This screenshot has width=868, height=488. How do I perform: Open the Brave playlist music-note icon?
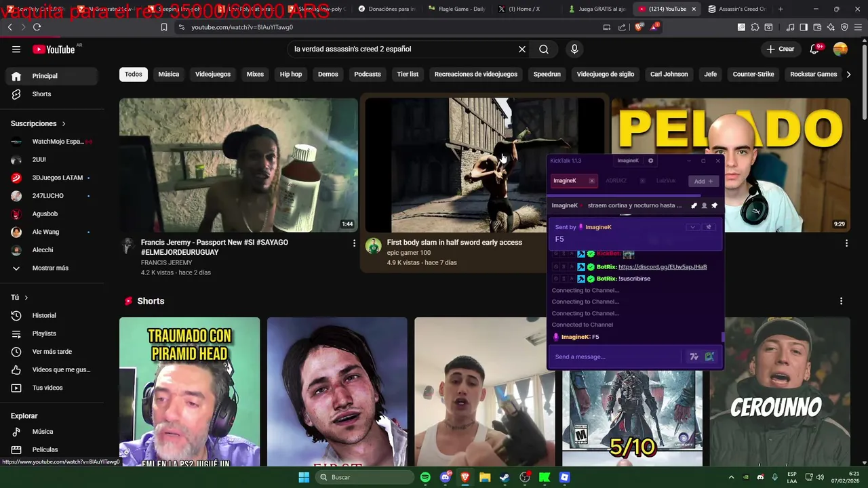(x=790, y=27)
